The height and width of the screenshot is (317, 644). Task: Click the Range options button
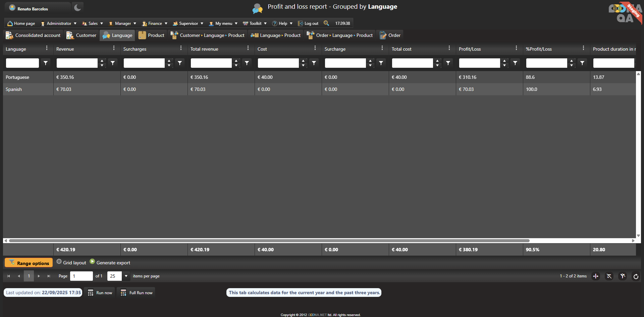tap(29, 263)
